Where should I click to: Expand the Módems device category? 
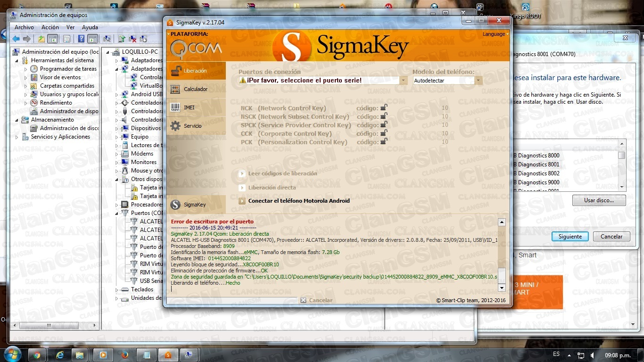[x=116, y=154]
